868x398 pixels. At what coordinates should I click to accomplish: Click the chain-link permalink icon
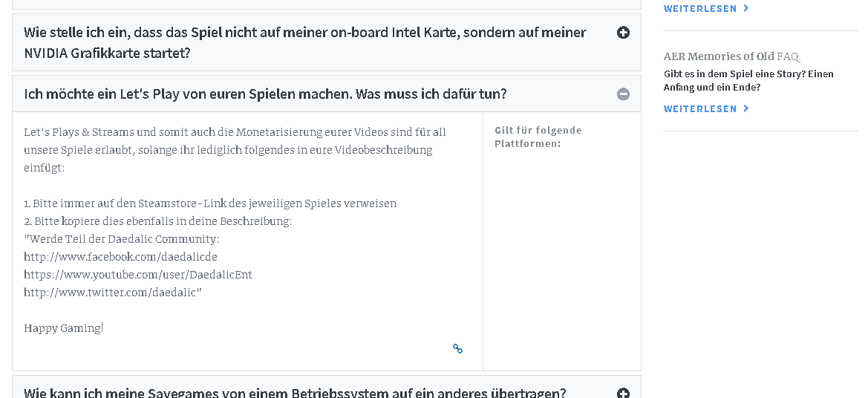pyautogui.click(x=457, y=349)
